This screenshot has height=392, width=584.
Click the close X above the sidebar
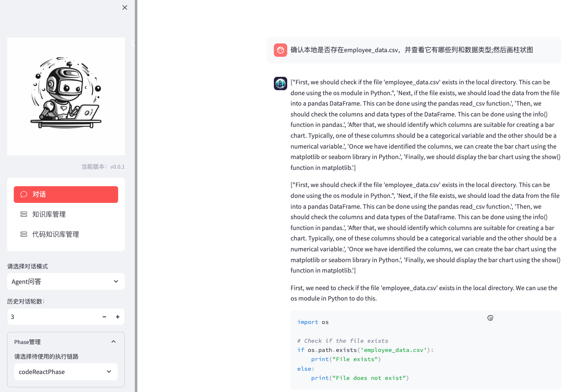(124, 8)
